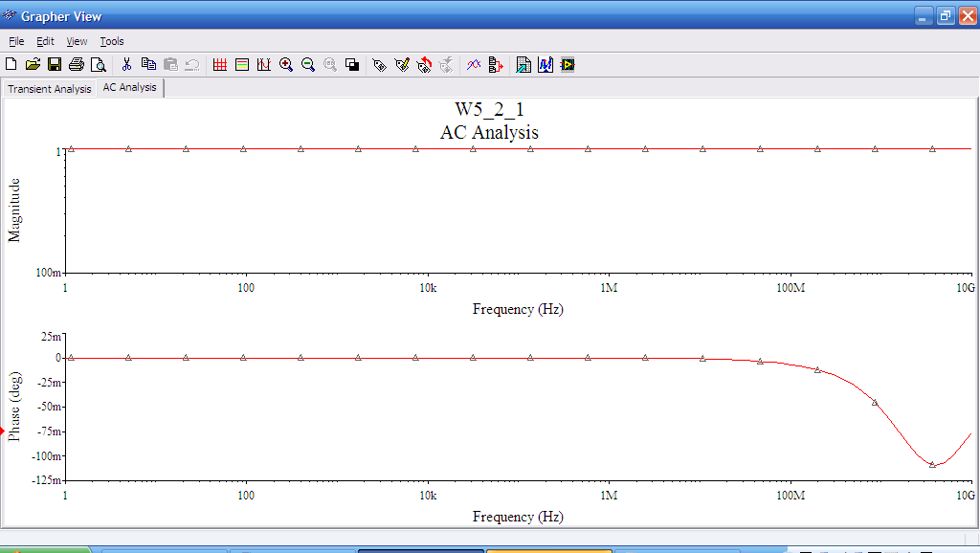Click the Magnitude axis label

[x=14, y=210]
